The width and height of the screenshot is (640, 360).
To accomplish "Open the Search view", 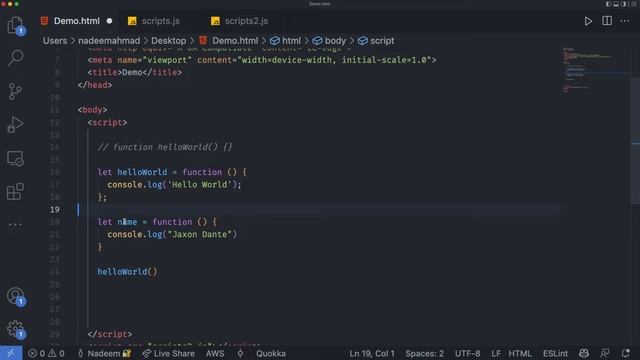I will 16,58.
